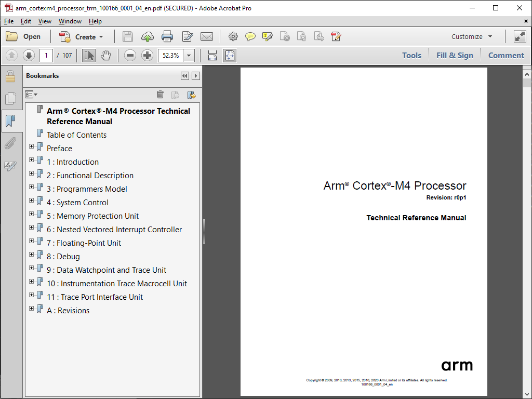The image size is (532, 399).
Task: Open the Page Thumbnails panel icon
Action: coord(10,98)
